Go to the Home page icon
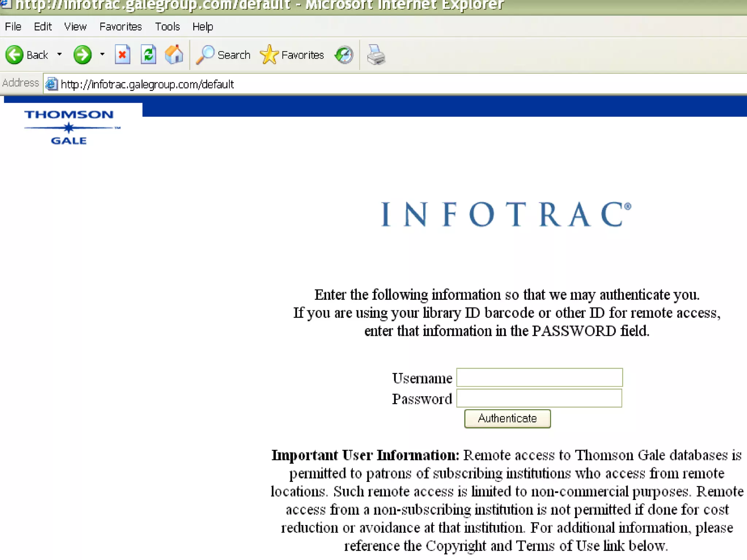This screenshot has height=560, width=747. point(174,55)
